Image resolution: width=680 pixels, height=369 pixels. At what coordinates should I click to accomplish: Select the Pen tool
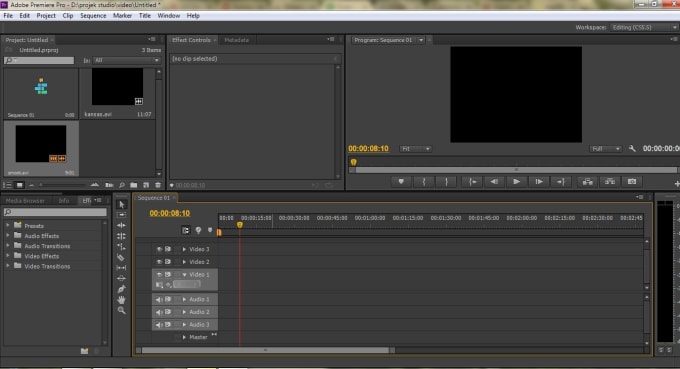point(121,289)
